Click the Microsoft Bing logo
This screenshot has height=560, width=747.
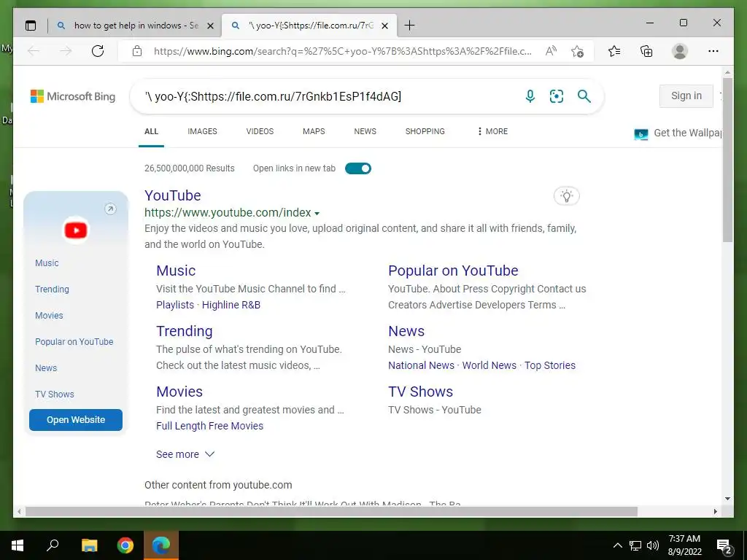73,96
